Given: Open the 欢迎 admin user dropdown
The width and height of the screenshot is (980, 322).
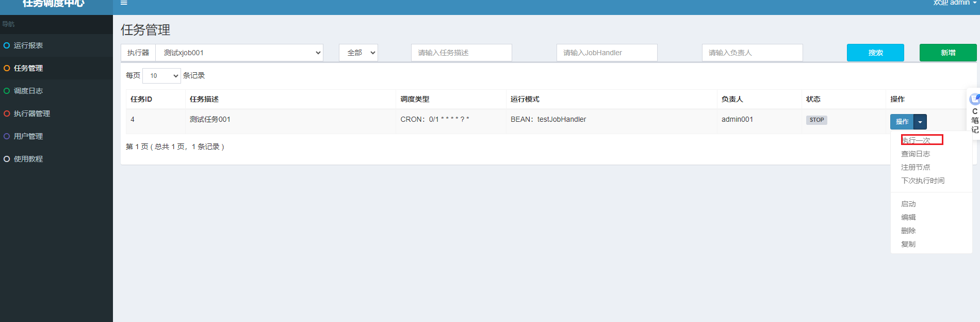Looking at the screenshot, I should pyautogui.click(x=954, y=3).
